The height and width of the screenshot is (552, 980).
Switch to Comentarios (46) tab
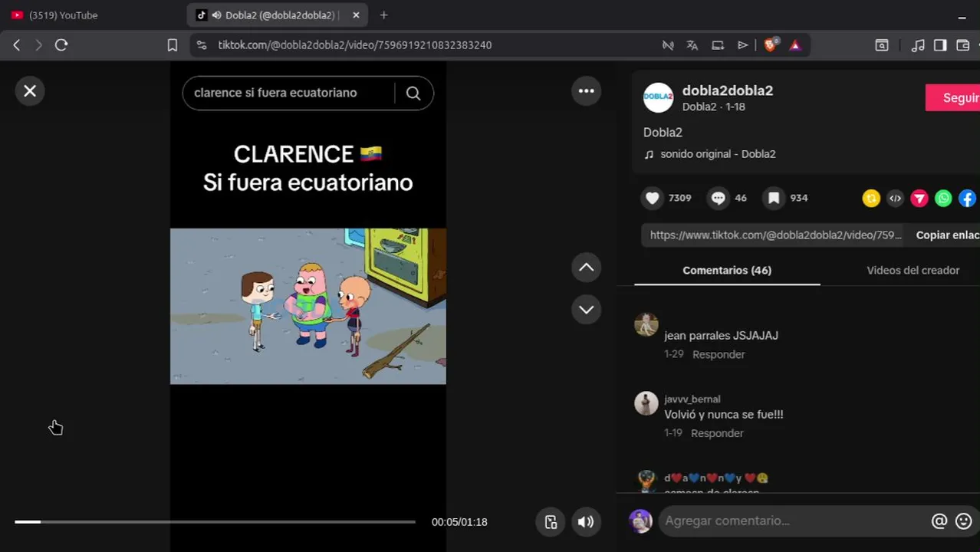tap(727, 271)
